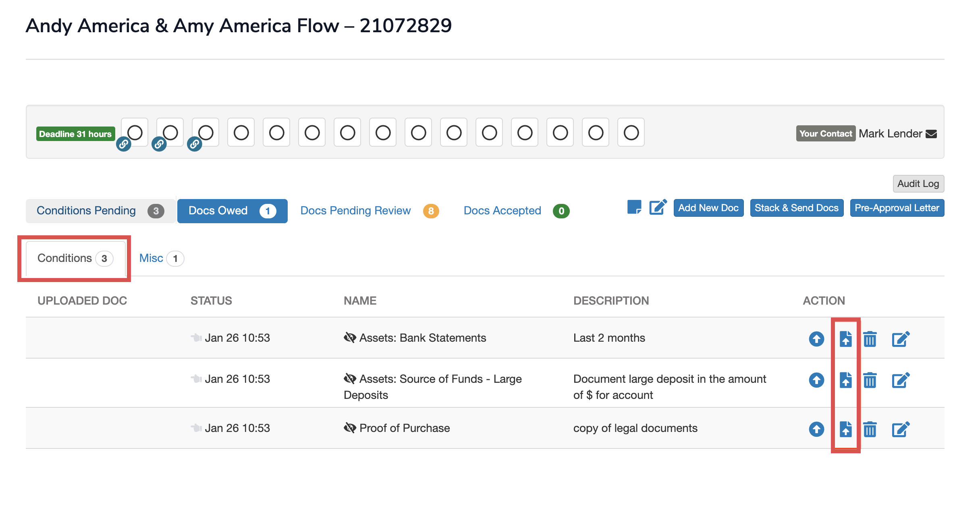
Task: Click Pre-Approval Letter button
Action: point(897,208)
